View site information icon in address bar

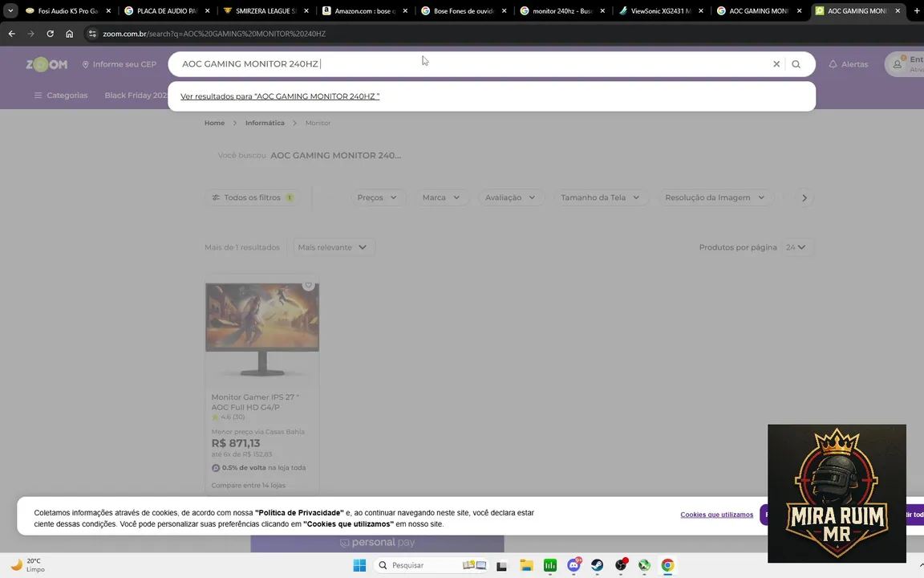(x=92, y=34)
